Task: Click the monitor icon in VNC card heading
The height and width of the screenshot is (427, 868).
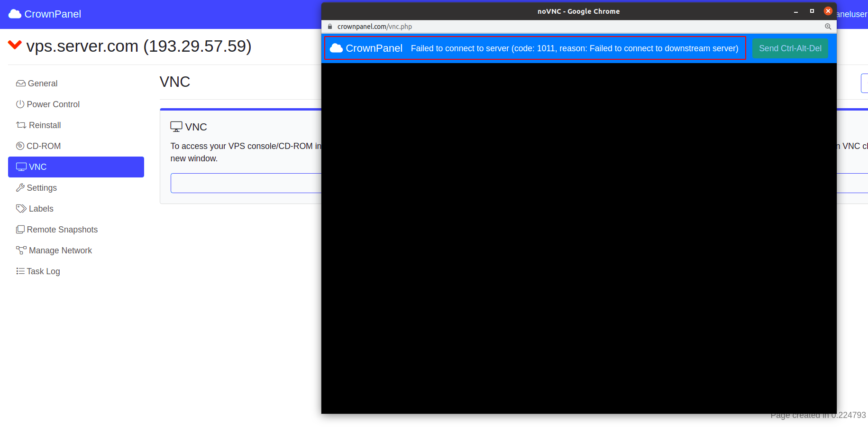Action: tap(176, 127)
